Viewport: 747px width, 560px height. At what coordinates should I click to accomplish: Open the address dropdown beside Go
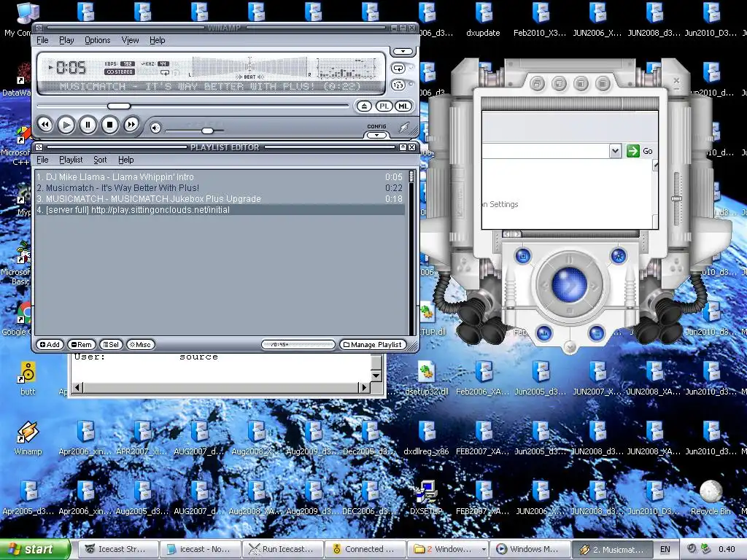point(615,151)
